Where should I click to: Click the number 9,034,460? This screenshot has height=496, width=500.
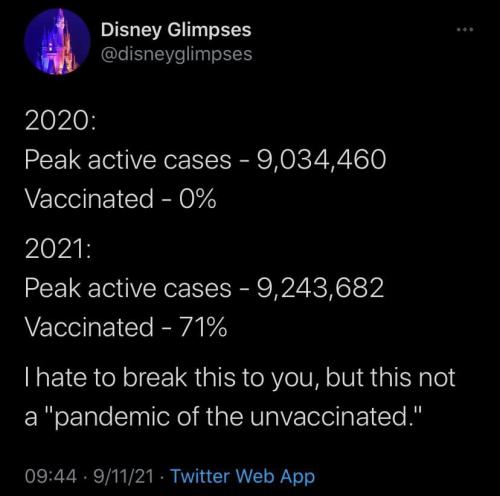(x=321, y=160)
